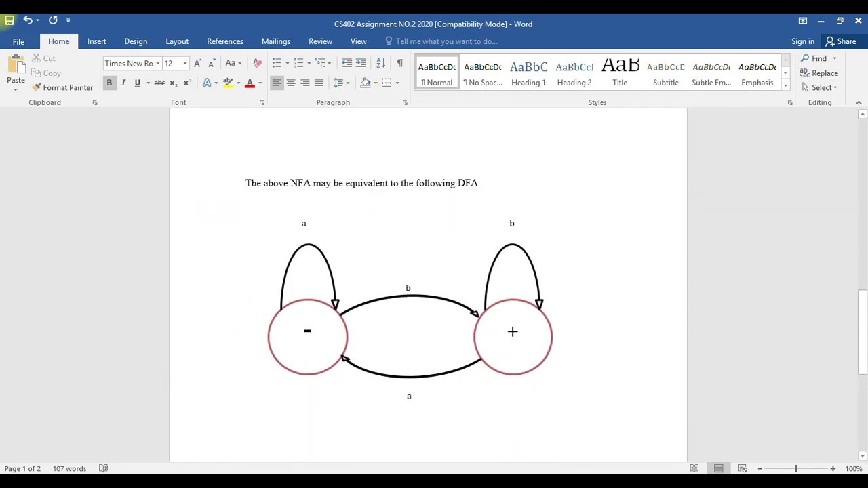Open the Design tab
Viewport: 868px width, 488px height.
tap(136, 41)
